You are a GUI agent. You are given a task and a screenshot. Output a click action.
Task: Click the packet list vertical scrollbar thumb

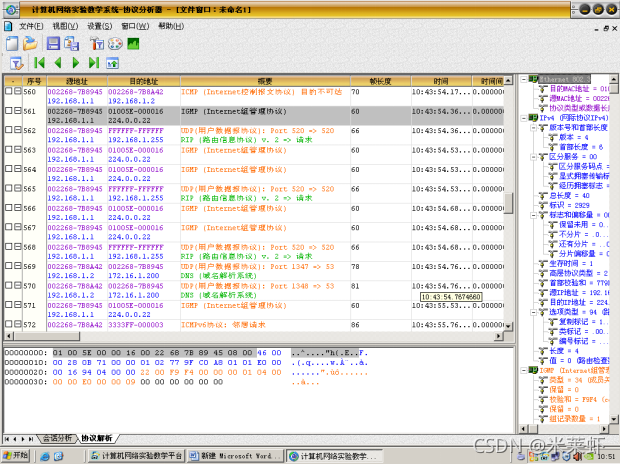[508, 203]
